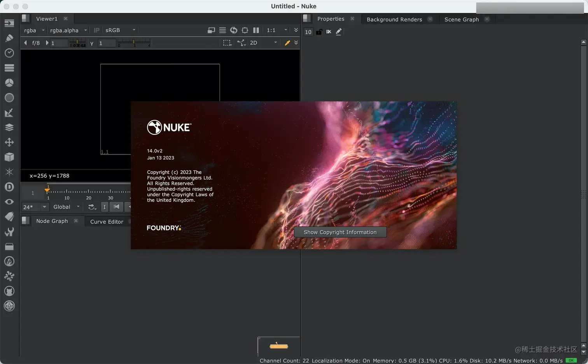Click the viewer scanlines display icon
This screenshot has height=364, width=588.
point(222,30)
